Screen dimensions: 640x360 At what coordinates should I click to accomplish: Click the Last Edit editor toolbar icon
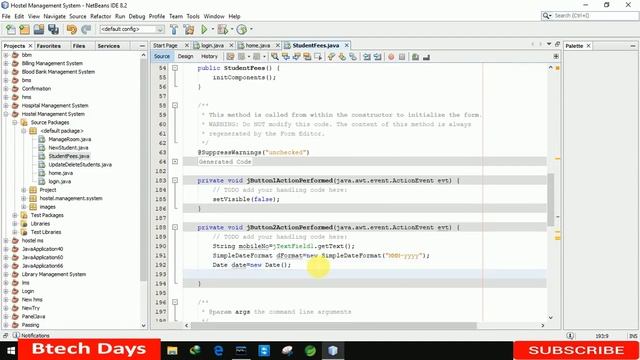231,57
